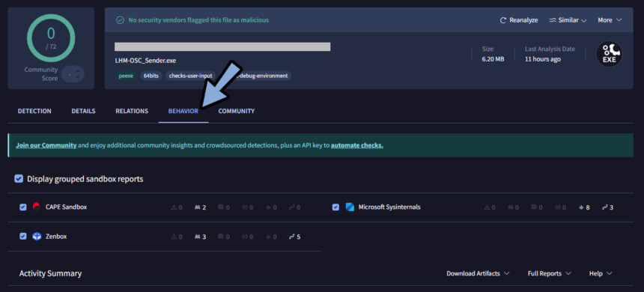This screenshot has width=644, height=292.
Task: Click the CAPE Sandbox label
Action: [x=66, y=207]
